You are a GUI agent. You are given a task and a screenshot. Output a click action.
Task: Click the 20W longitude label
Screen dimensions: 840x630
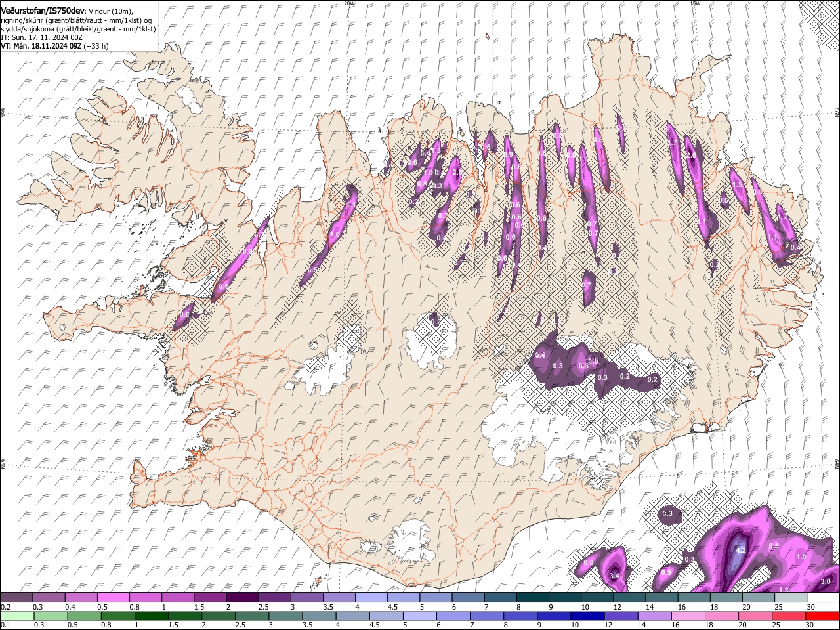349,3
